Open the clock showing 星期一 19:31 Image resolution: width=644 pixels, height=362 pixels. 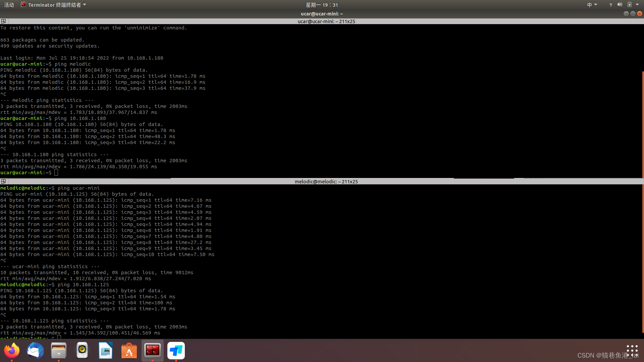click(322, 5)
